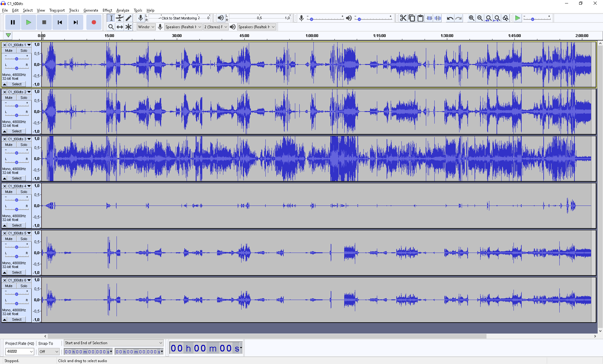The height and width of the screenshot is (364, 603).
Task: Open the Project Rate 48000 dropdown
Action: 31,351
